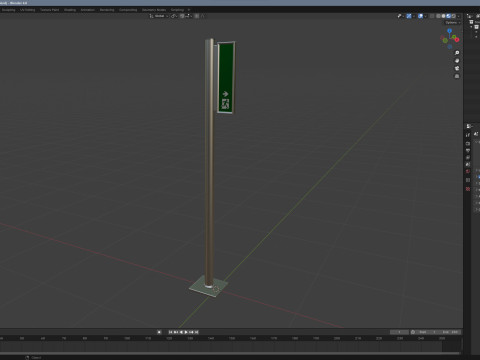Open the red Texture properties tab icon

click(468, 189)
